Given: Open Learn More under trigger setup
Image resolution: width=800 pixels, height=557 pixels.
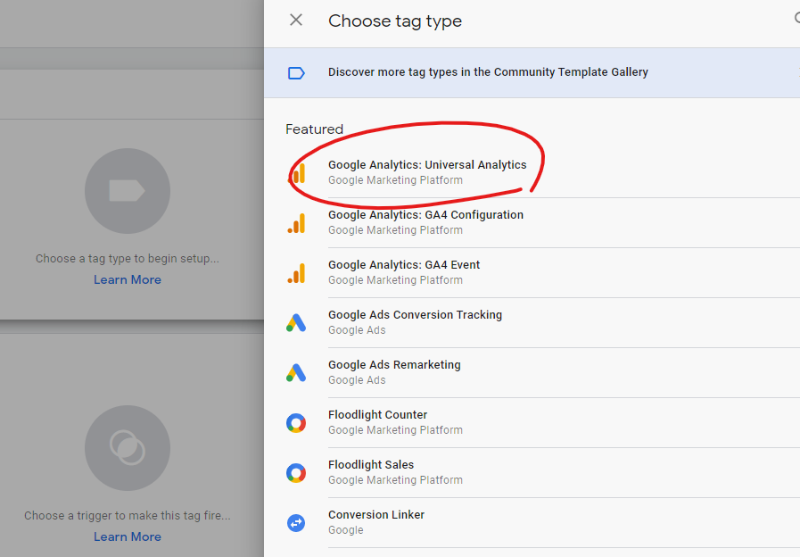Looking at the screenshot, I should [128, 537].
